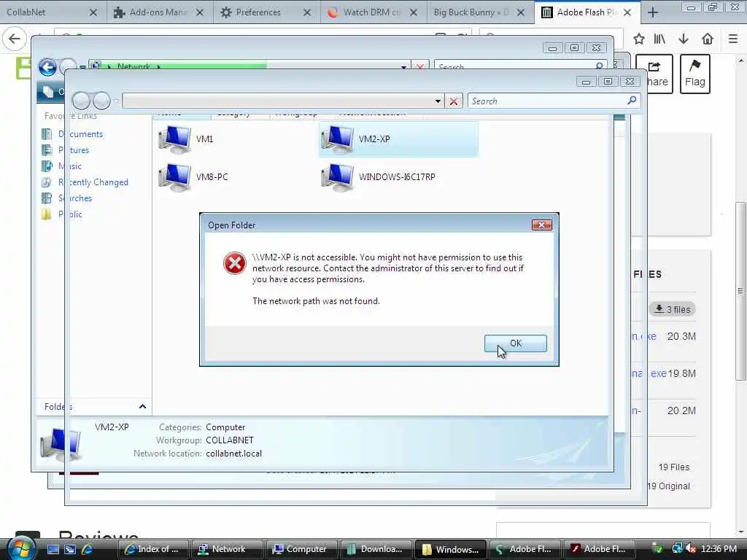Switch to the Adobe Flash Player tab

587,12
